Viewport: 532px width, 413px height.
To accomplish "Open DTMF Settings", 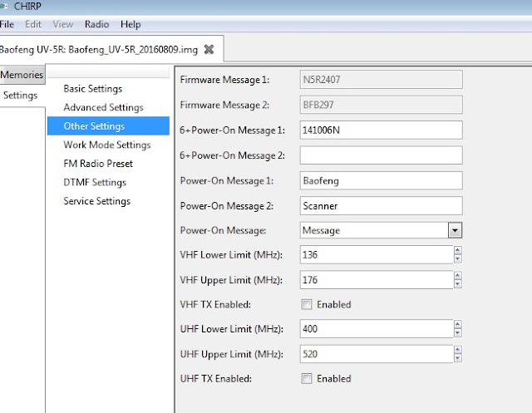I will [95, 183].
